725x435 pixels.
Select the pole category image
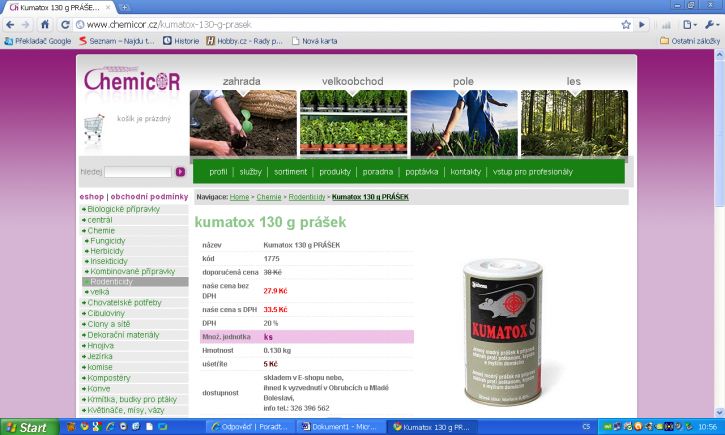[x=464, y=123]
